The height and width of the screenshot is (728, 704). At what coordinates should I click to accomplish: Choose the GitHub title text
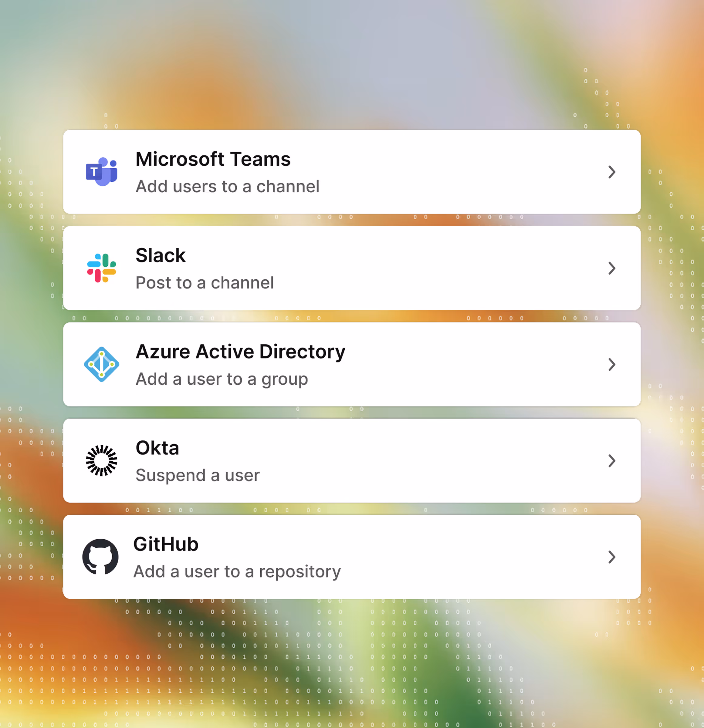[166, 544]
